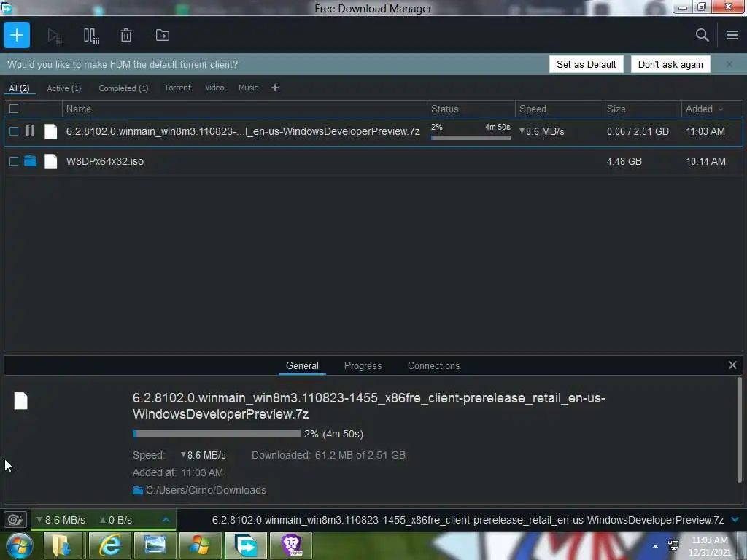
Task: Pause the WindowsDeveloperPreview.7z download
Action: click(30, 131)
